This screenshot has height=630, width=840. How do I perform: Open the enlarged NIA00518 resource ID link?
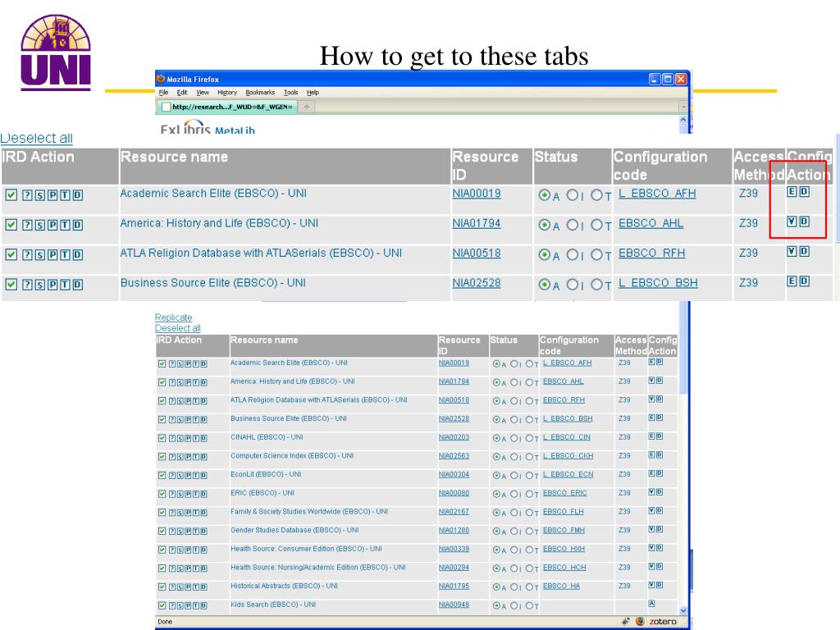[x=477, y=253]
